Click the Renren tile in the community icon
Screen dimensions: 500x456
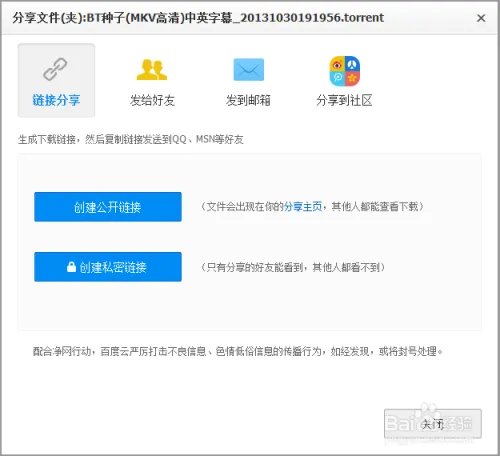353,63
